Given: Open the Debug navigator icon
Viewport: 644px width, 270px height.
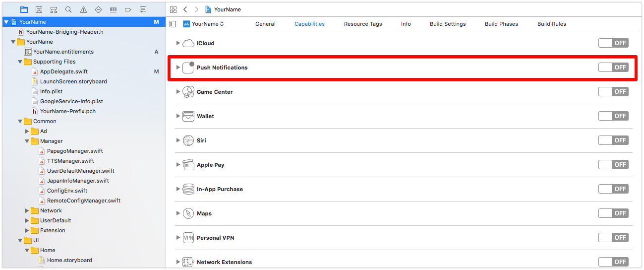Looking at the screenshot, I should (113, 9).
